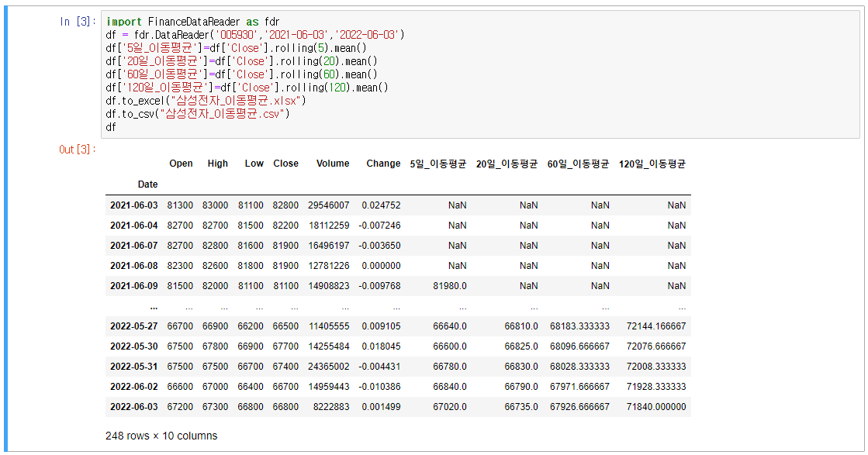Click change value -0.007246
The width and height of the screenshot is (868, 455).
380,226
